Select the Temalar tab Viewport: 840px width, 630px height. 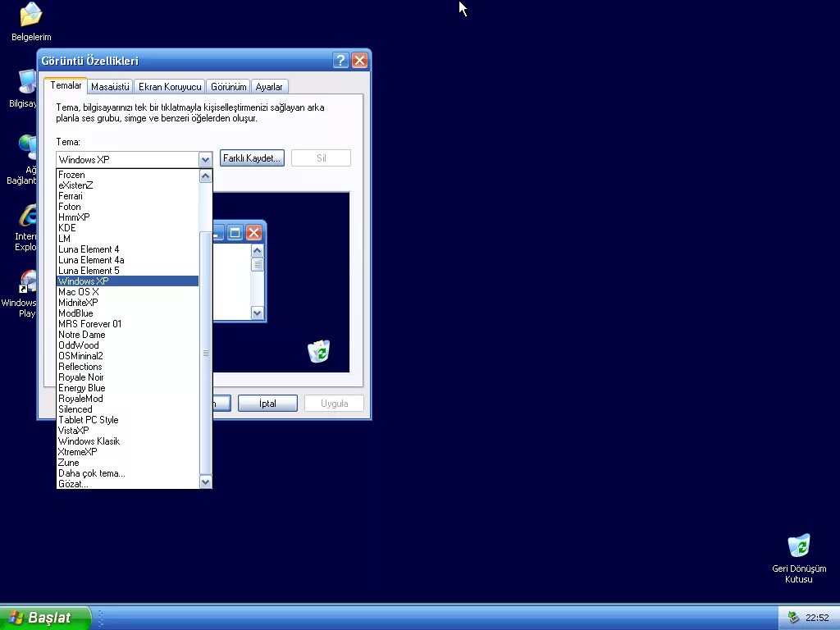66,85
